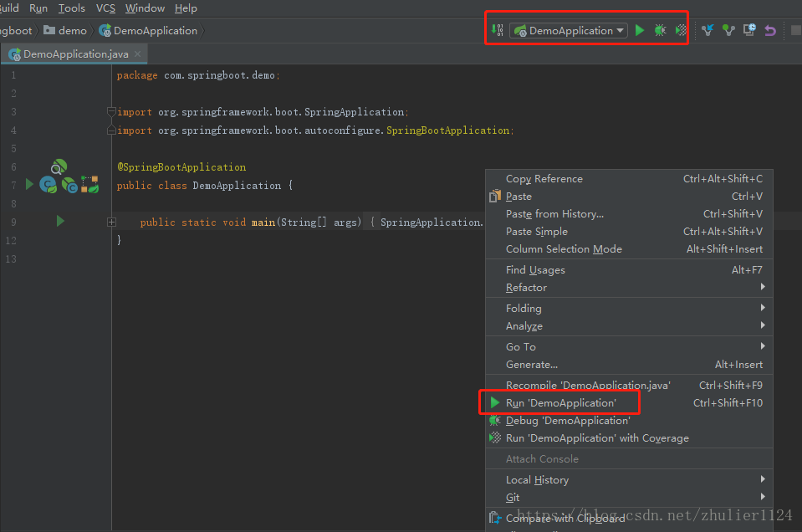
Task: Choose Debug 'DemoApplication' in context menu
Action: (629, 421)
